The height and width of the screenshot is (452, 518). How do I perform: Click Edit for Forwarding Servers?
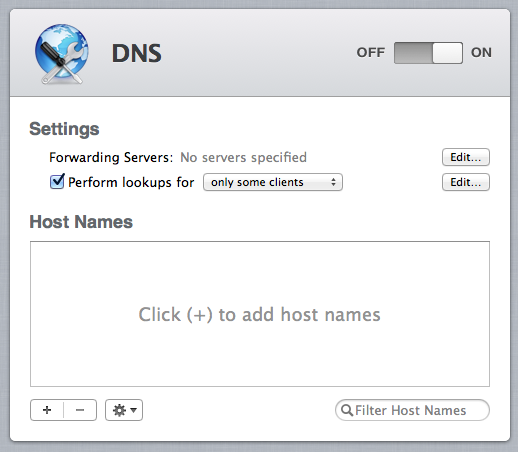click(466, 157)
